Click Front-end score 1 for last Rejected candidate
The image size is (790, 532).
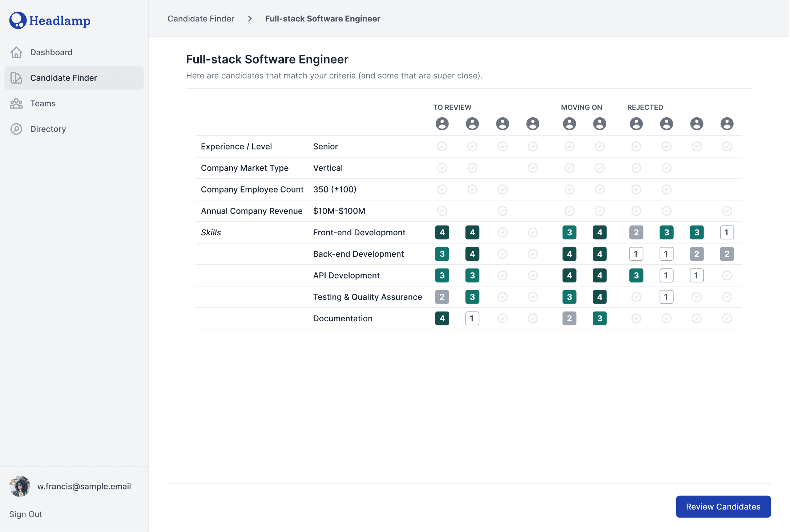coord(726,232)
